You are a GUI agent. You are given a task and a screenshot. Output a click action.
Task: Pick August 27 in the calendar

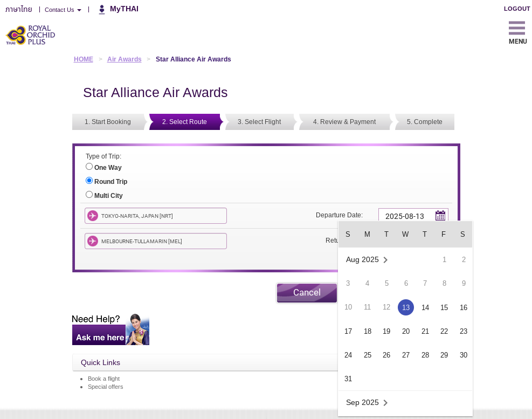[406, 355]
